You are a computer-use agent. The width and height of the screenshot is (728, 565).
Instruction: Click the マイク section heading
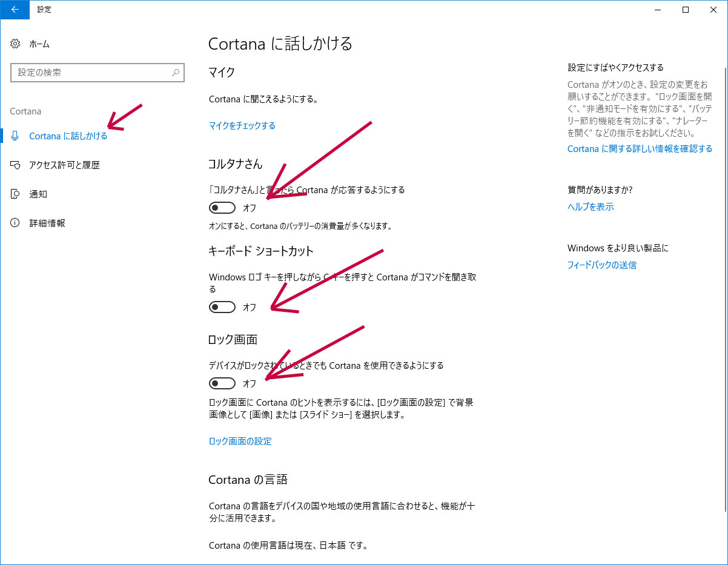pos(222,72)
